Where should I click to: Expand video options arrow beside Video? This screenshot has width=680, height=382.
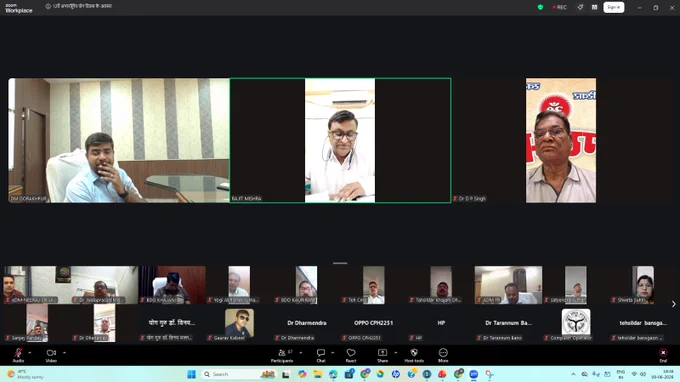(x=64, y=353)
